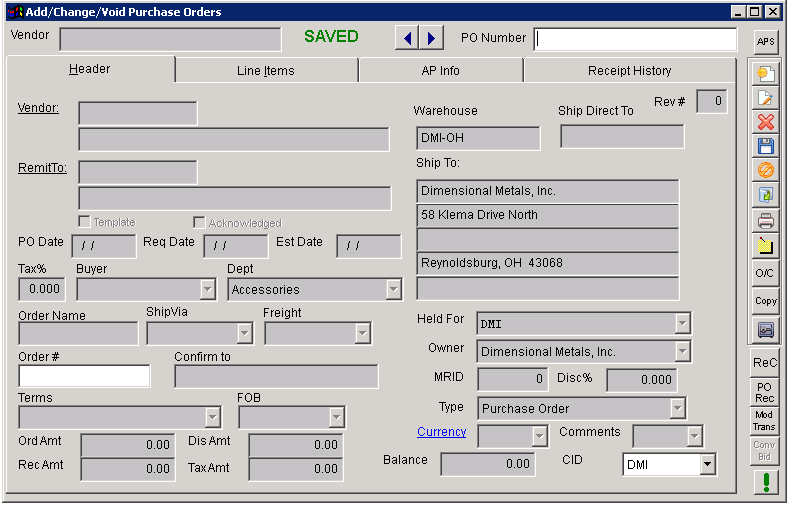This screenshot has width=788, height=506.
Task: Click into the PO Number field
Action: pyautogui.click(x=635, y=39)
